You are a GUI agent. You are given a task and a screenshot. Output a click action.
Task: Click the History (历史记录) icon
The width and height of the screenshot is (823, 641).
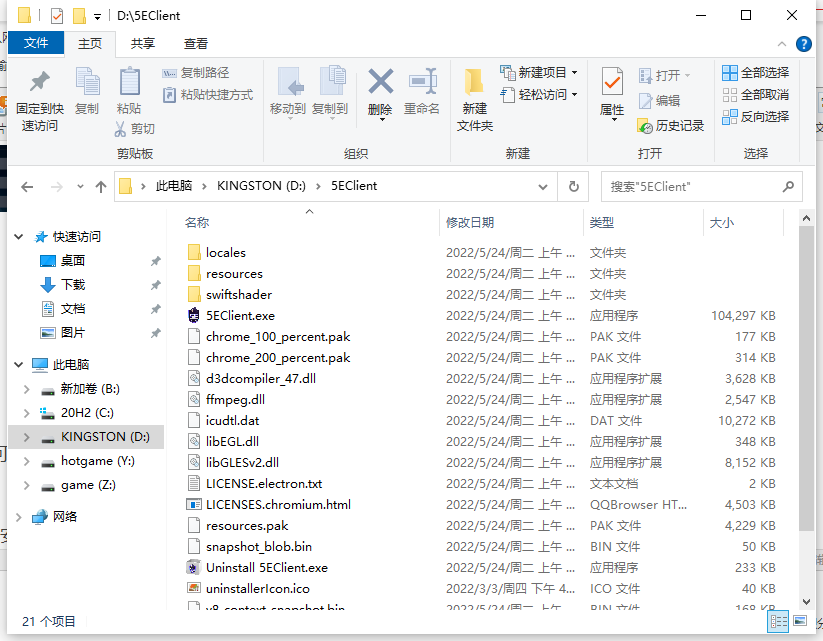645,126
